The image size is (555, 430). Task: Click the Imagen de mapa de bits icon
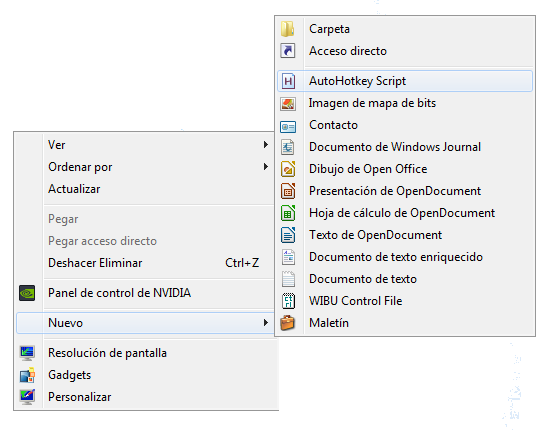click(x=288, y=103)
